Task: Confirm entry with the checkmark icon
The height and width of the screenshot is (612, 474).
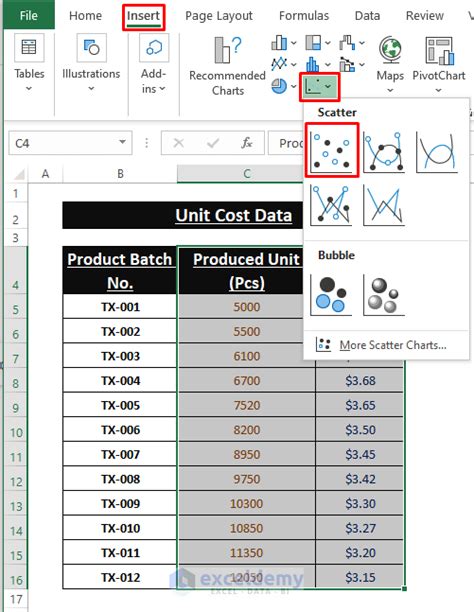Action: pyautogui.click(x=213, y=143)
